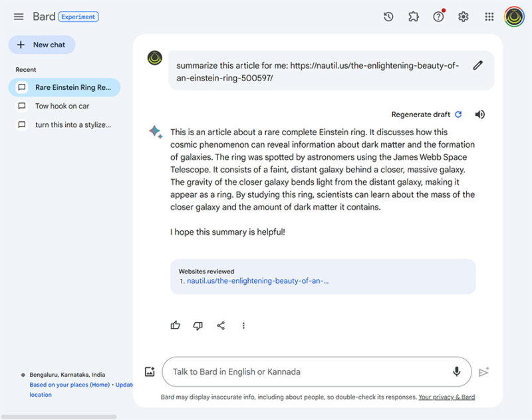Start a New chat

point(41,45)
